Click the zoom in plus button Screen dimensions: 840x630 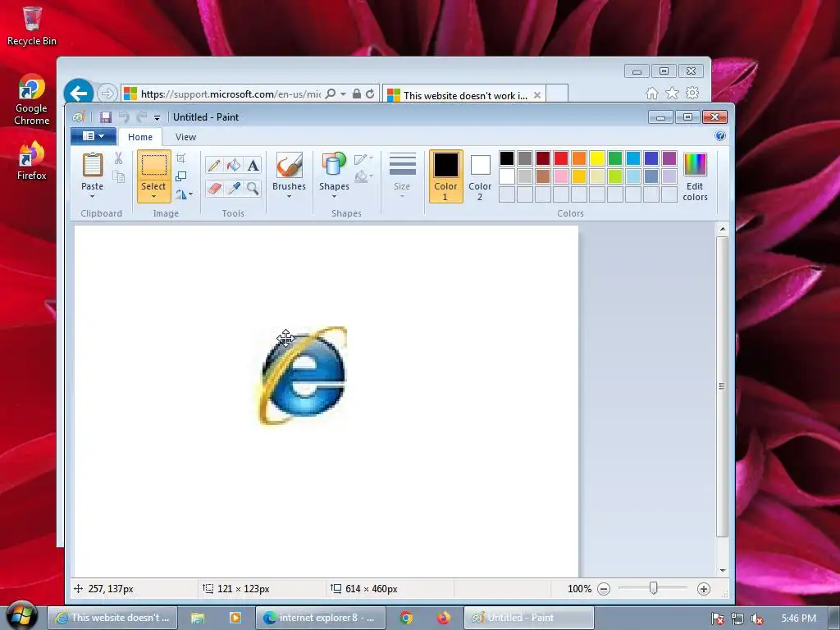(703, 589)
